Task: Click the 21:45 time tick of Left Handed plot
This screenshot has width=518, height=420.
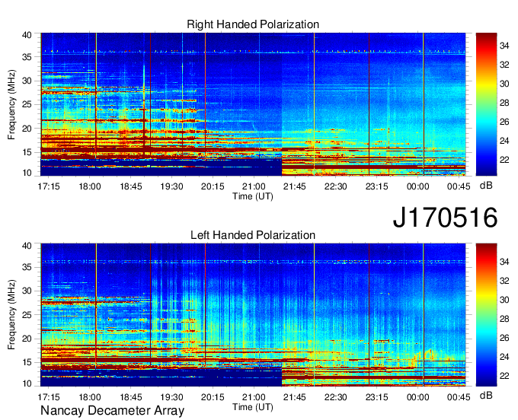Action: (x=295, y=397)
